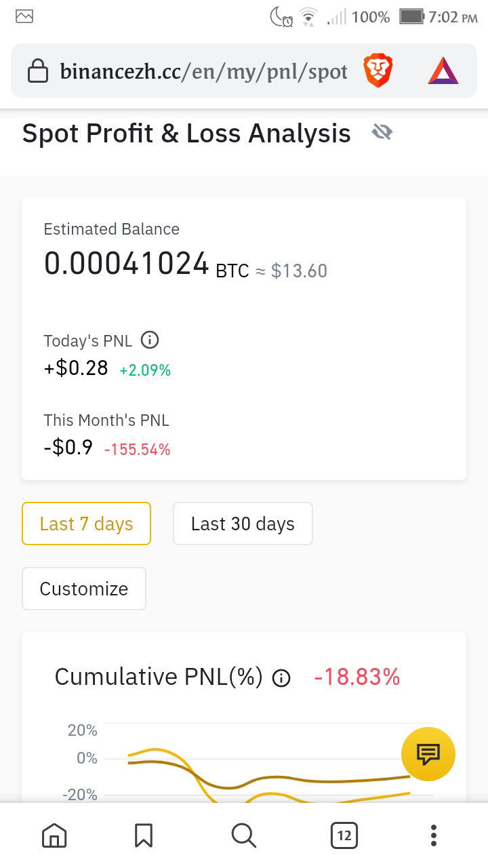The width and height of the screenshot is (488, 868).
Task: Open tab switcher showing 12 tabs
Action: coord(344,835)
